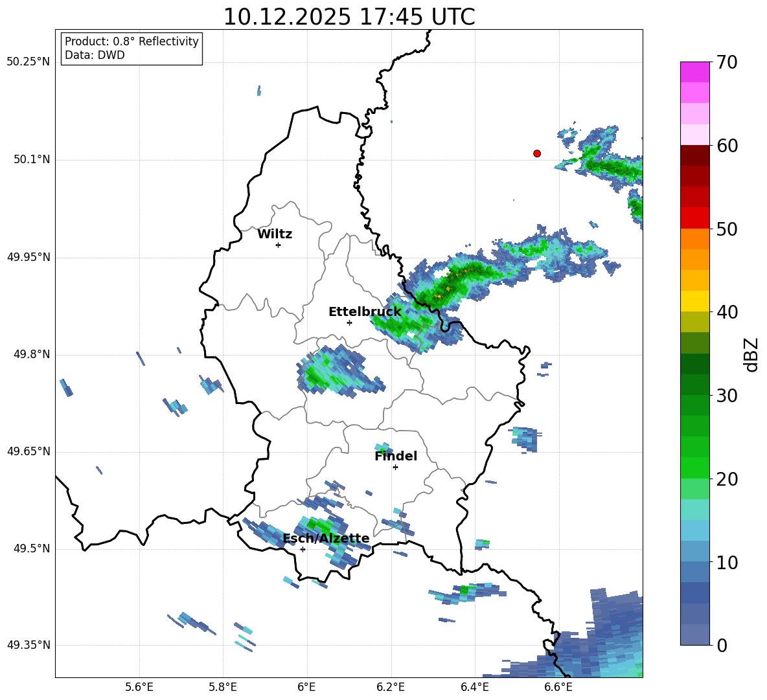Click the light blue colorbar segment above 10
Screen dimensions: 767x700
click(x=694, y=551)
